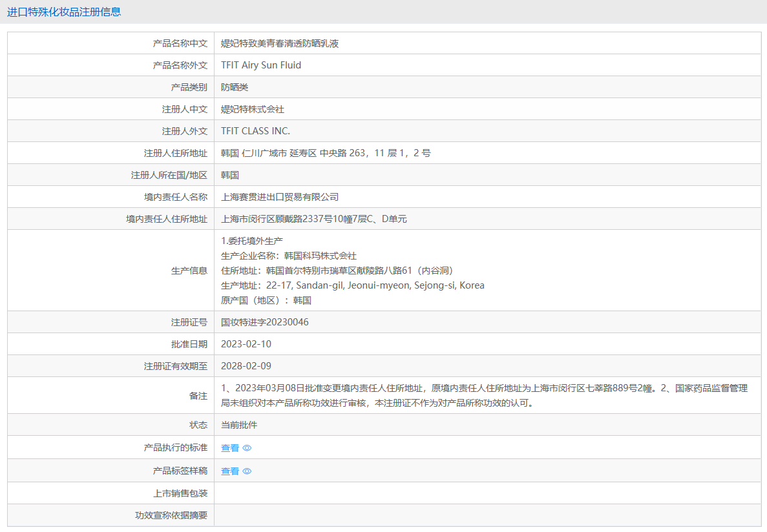The width and height of the screenshot is (767, 532).
Task: Click the registrant address in 仁川广域市
Action: (326, 153)
